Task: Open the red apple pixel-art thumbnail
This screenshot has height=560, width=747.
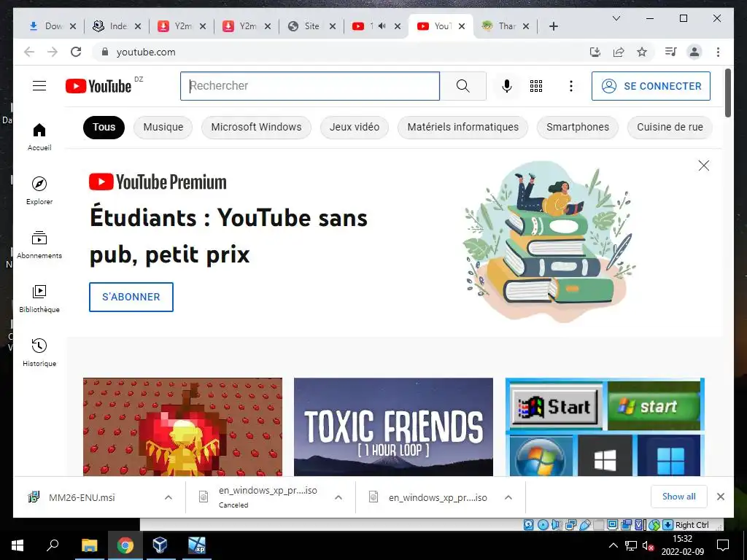Action: click(x=182, y=427)
